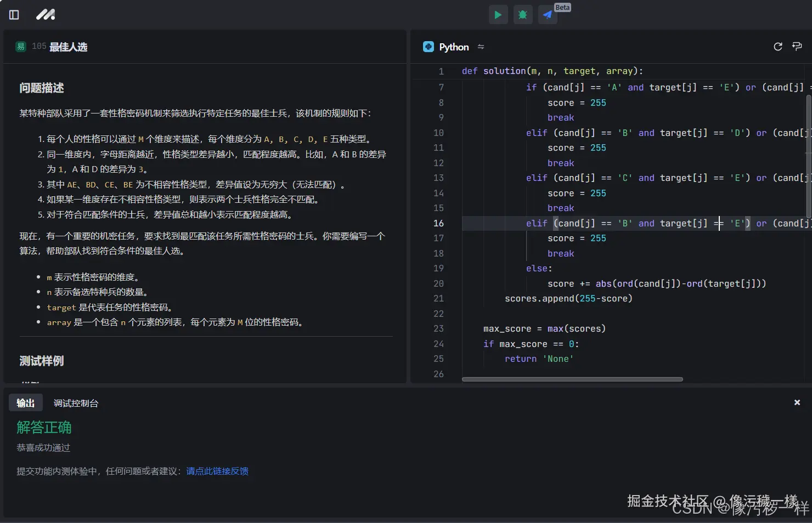Click the word-wrap icon in editor header
Image resolution: width=812 pixels, height=523 pixels.
[x=797, y=47]
